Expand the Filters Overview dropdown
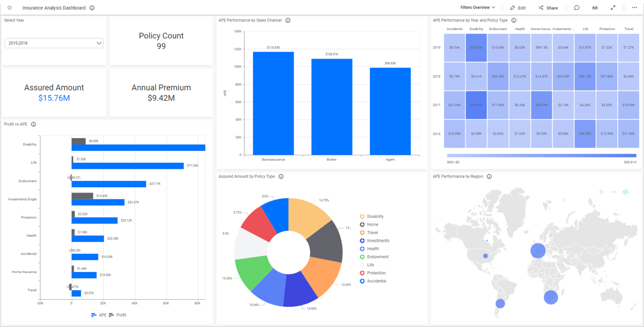The height and width of the screenshot is (327, 644). (x=477, y=8)
